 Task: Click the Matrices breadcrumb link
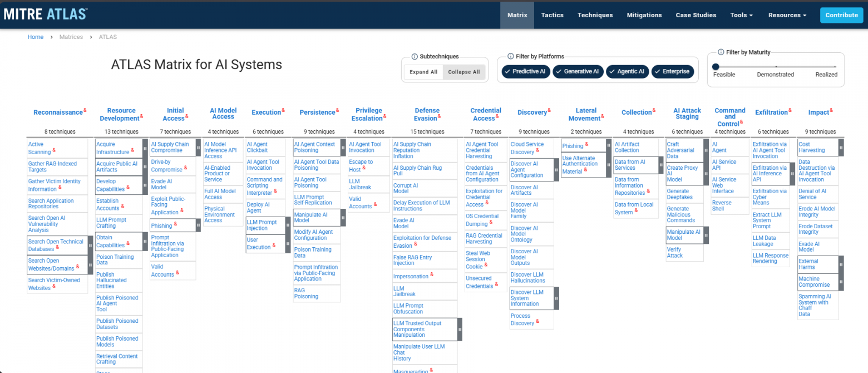tap(71, 37)
